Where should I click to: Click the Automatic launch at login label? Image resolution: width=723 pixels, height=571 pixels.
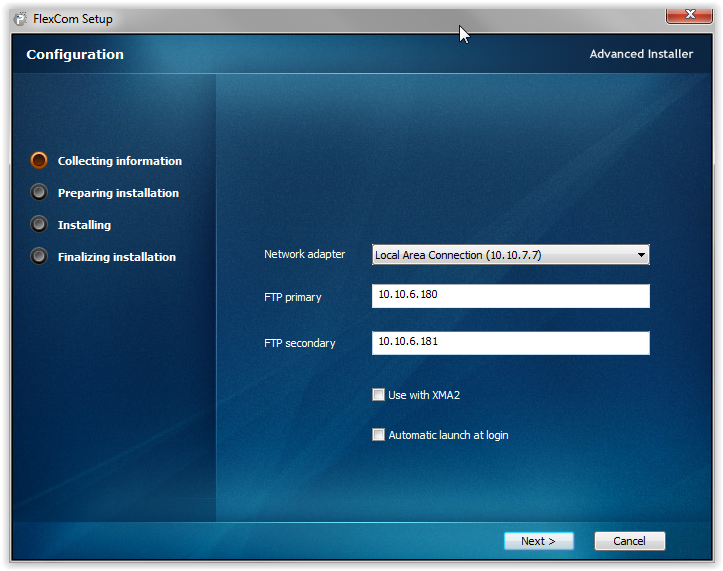448,435
